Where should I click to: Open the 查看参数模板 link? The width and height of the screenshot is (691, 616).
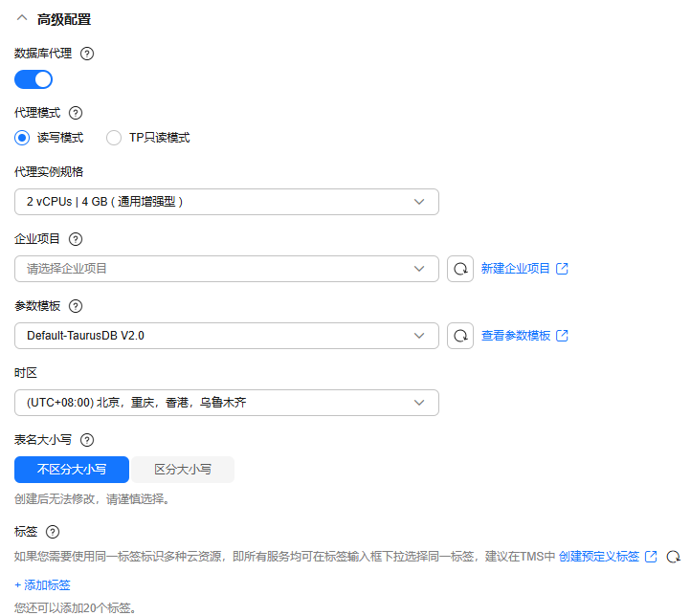(x=516, y=336)
